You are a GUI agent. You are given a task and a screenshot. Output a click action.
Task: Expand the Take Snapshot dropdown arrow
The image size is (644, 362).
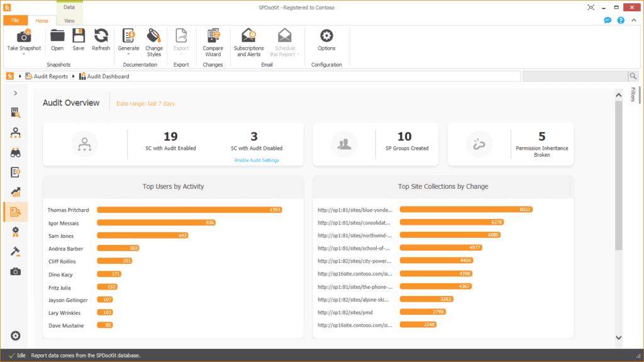[x=24, y=54]
